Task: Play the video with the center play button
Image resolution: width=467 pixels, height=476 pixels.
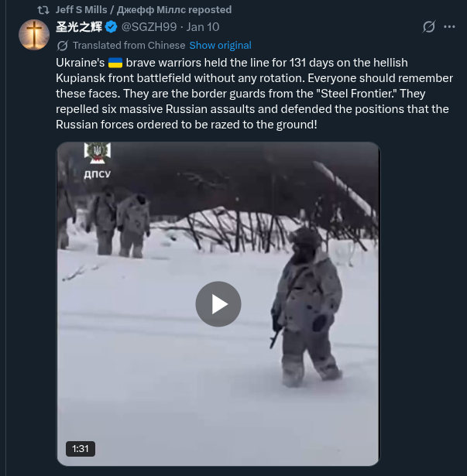Action: (x=218, y=304)
